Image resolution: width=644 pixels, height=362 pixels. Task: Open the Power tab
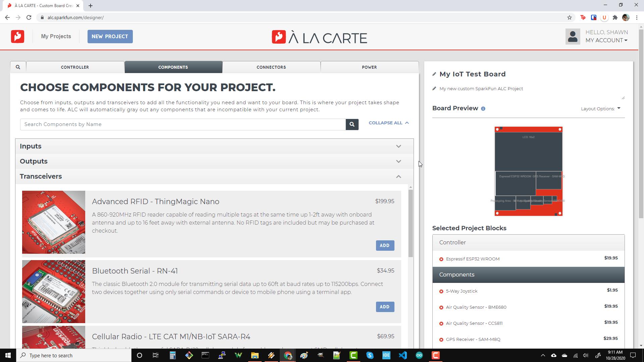point(369,67)
